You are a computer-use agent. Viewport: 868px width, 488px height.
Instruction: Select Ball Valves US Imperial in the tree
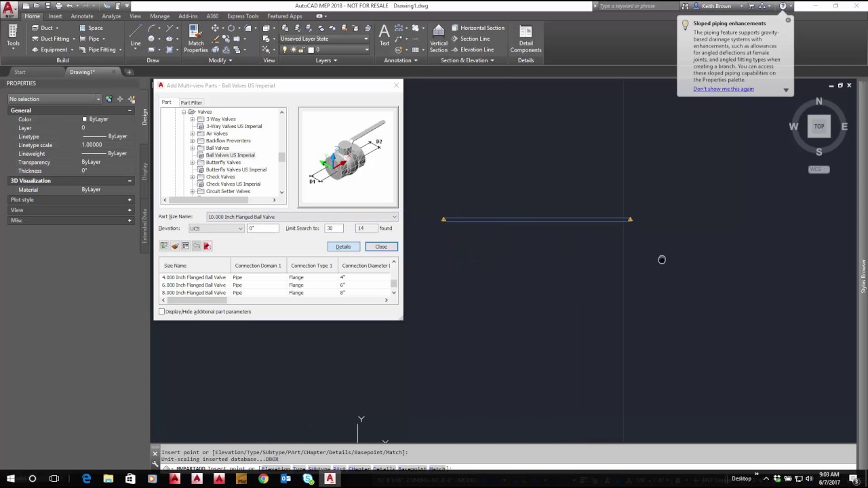click(231, 155)
